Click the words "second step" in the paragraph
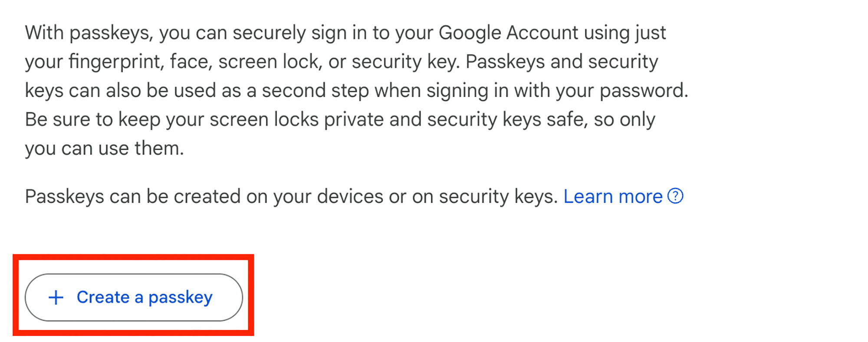Image resolution: width=868 pixels, height=342 pixels. pos(315,91)
